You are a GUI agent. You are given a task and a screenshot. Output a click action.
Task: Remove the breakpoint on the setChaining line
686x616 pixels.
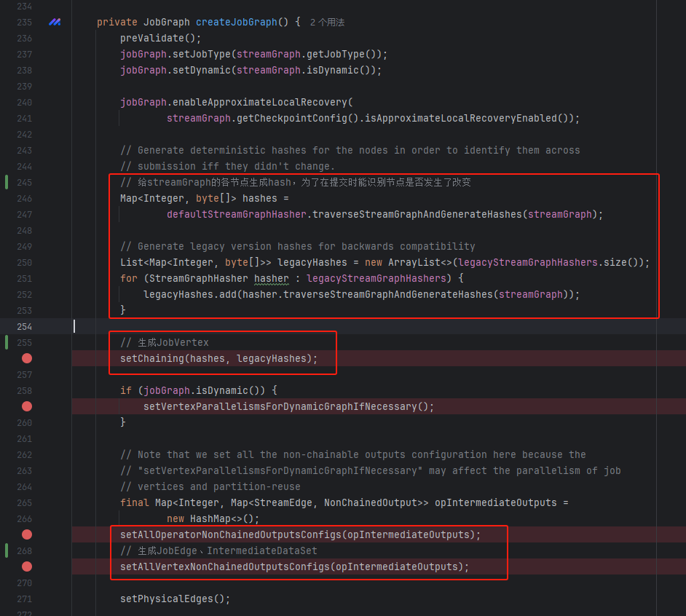coord(27,359)
